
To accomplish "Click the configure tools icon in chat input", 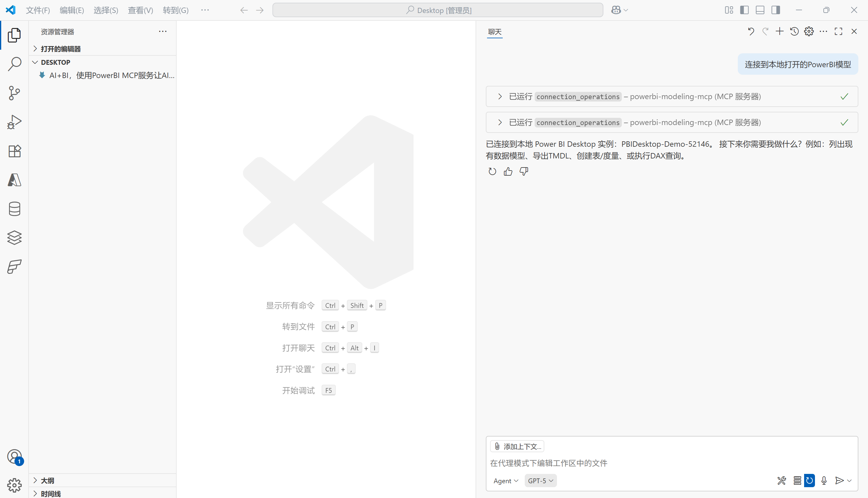I will point(782,481).
